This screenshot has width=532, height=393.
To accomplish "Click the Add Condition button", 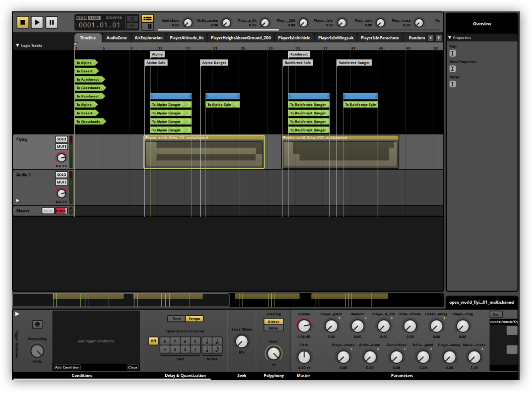I will [67, 367].
